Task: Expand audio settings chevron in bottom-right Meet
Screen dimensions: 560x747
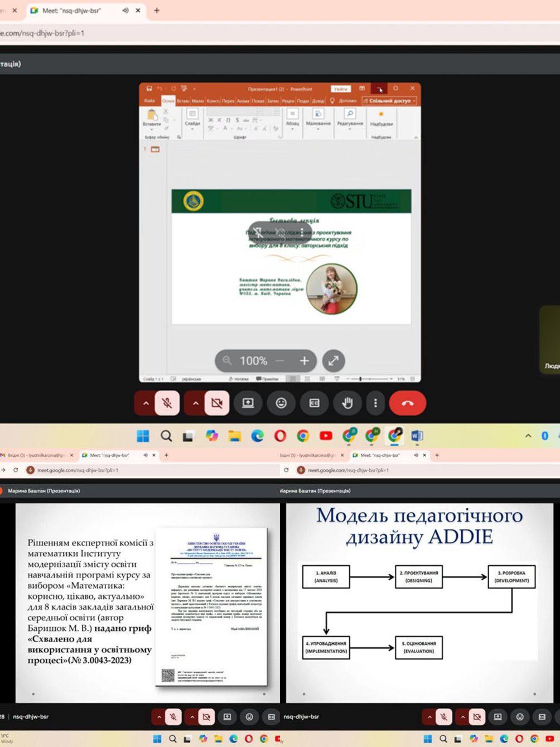Action: click(429, 717)
